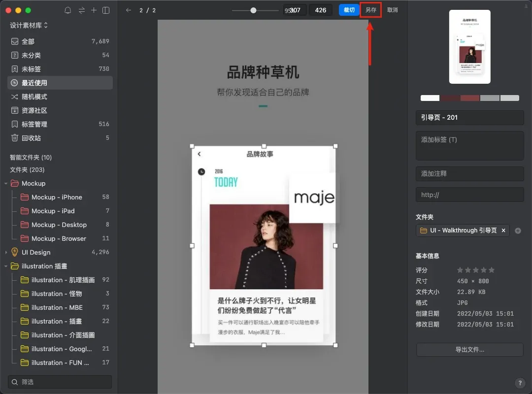Image resolution: width=532 pixels, height=394 pixels.
Task: Click the 最近使用 clock icon
Action: click(x=15, y=83)
